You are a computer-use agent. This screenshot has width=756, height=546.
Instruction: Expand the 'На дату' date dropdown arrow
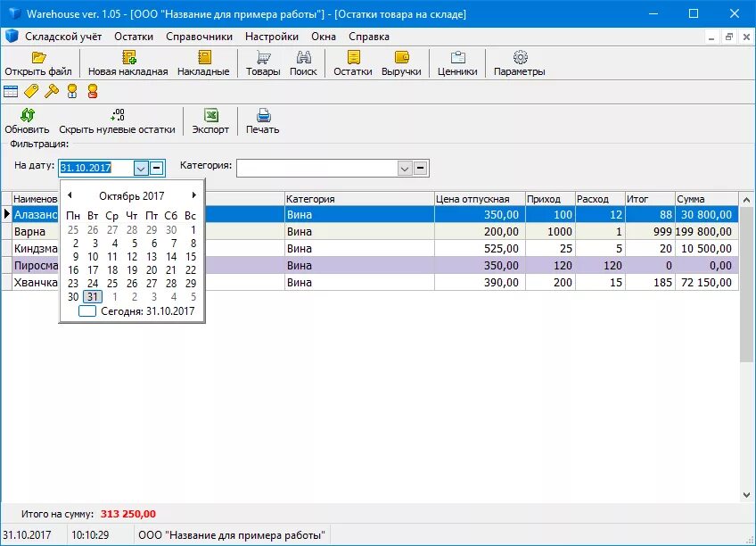coord(140,169)
